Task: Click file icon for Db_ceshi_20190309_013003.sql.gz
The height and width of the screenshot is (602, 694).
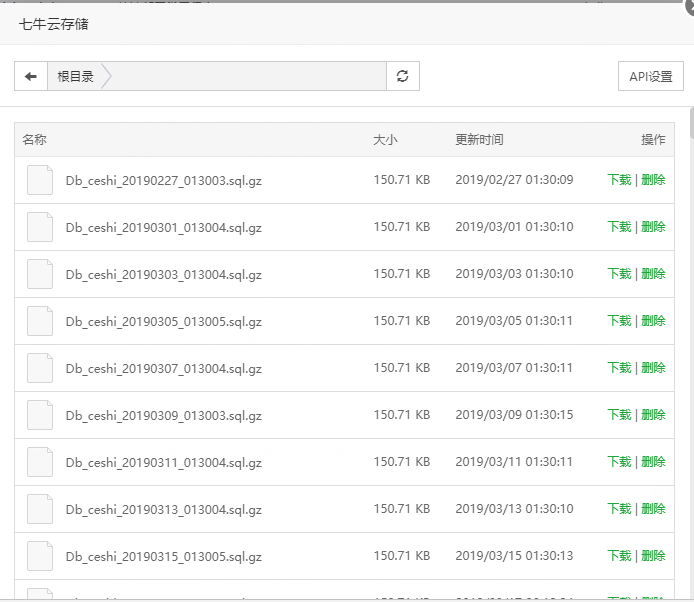Action: point(40,415)
